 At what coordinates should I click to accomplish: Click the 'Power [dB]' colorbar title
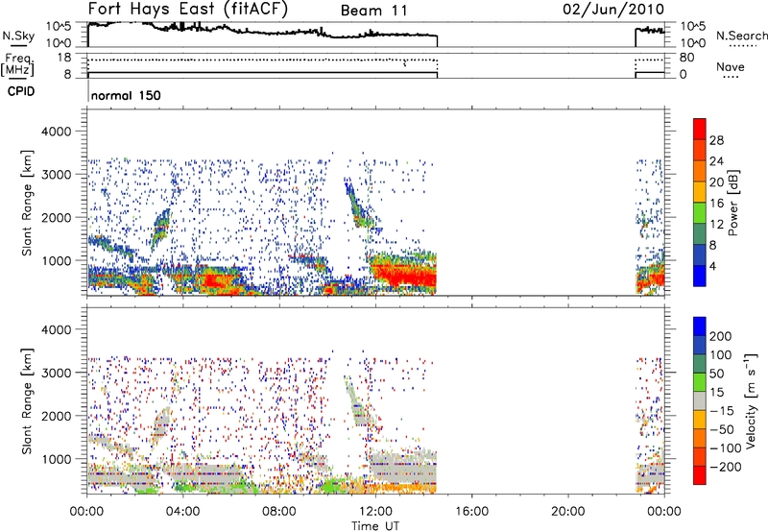coord(733,203)
